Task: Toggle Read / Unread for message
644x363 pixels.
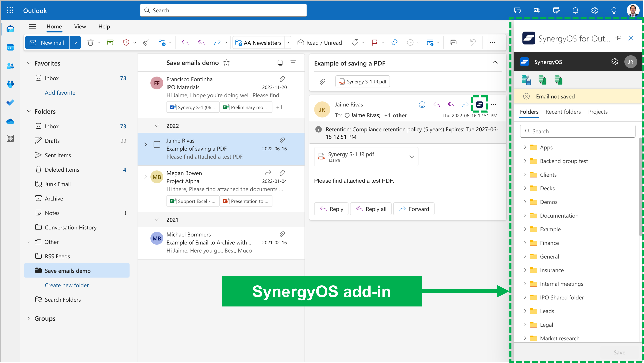Action: pos(319,42)
